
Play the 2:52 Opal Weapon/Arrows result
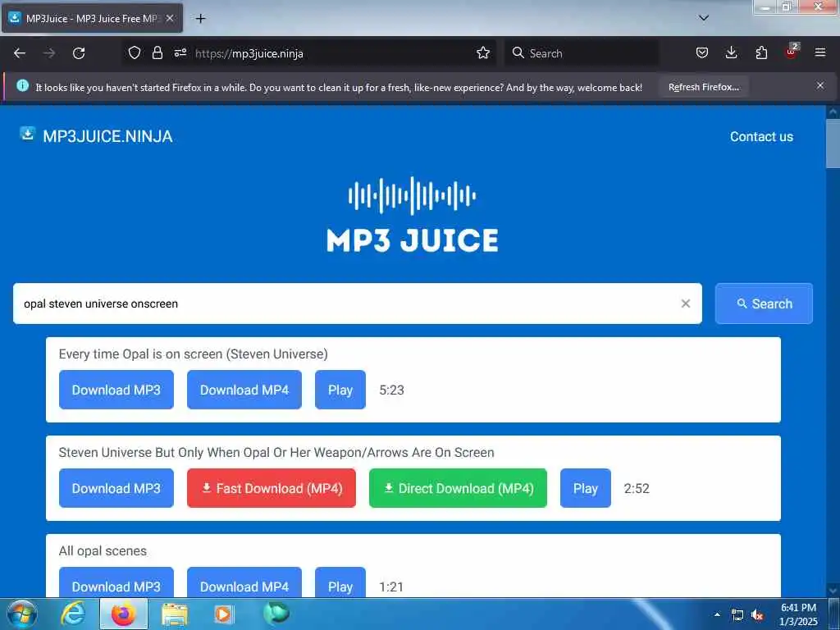(586, 488)
